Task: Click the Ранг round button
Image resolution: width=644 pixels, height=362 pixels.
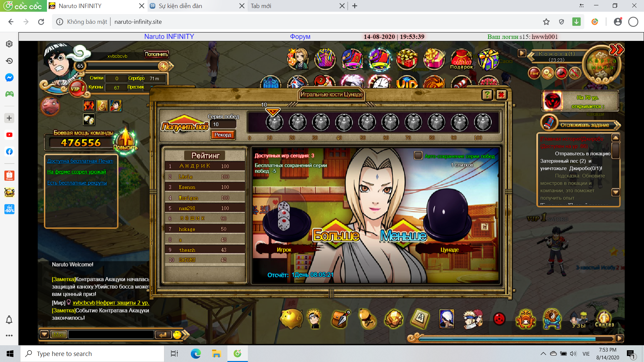Action: pyautogui.click(x=534, y=73)
